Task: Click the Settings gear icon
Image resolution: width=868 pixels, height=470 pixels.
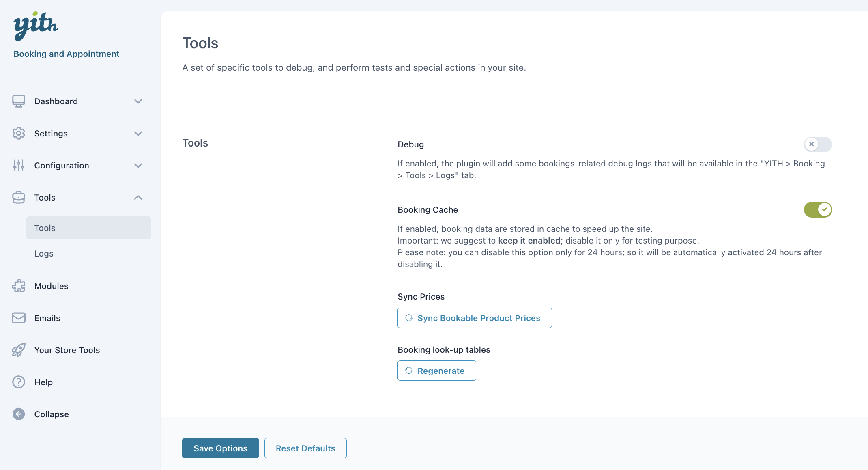Action: 19,133
